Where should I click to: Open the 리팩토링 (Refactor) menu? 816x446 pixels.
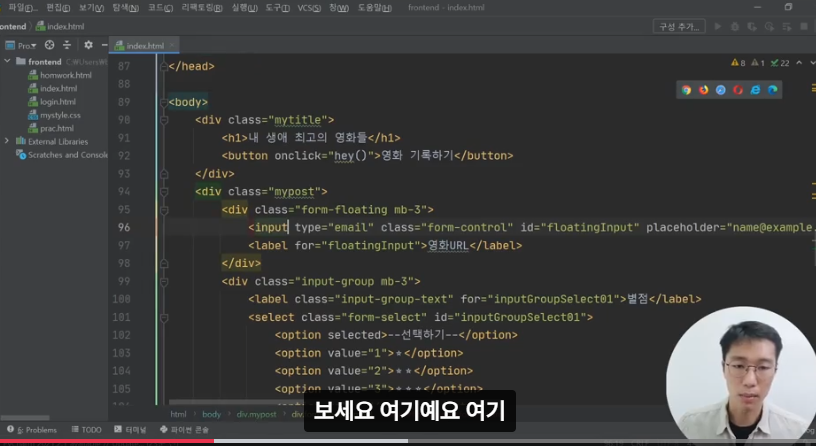click(202, 8)
